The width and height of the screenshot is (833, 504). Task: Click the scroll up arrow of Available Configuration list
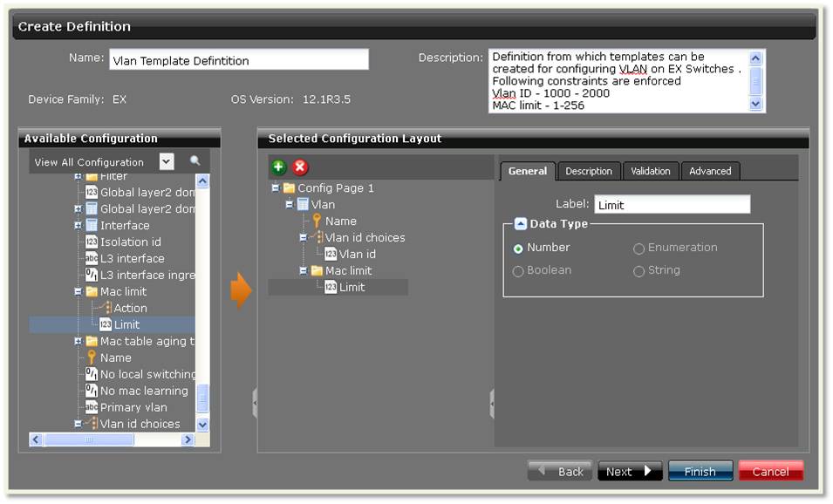202,181
